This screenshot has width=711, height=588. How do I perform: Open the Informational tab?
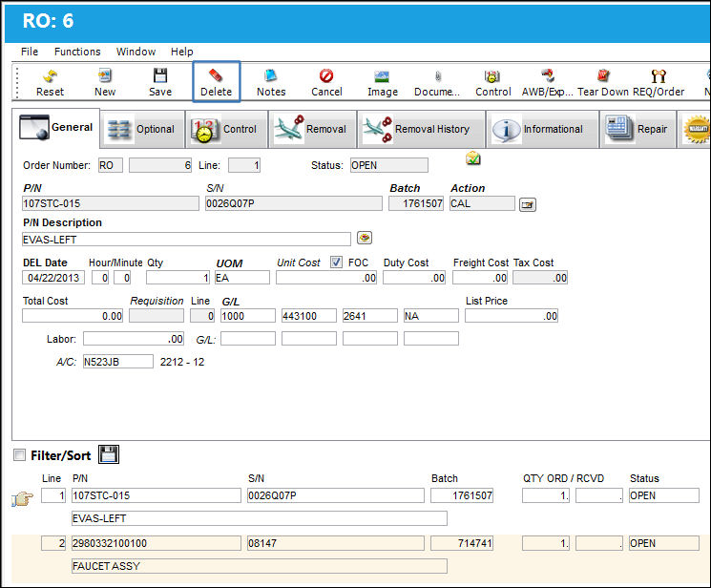[542, 129]
